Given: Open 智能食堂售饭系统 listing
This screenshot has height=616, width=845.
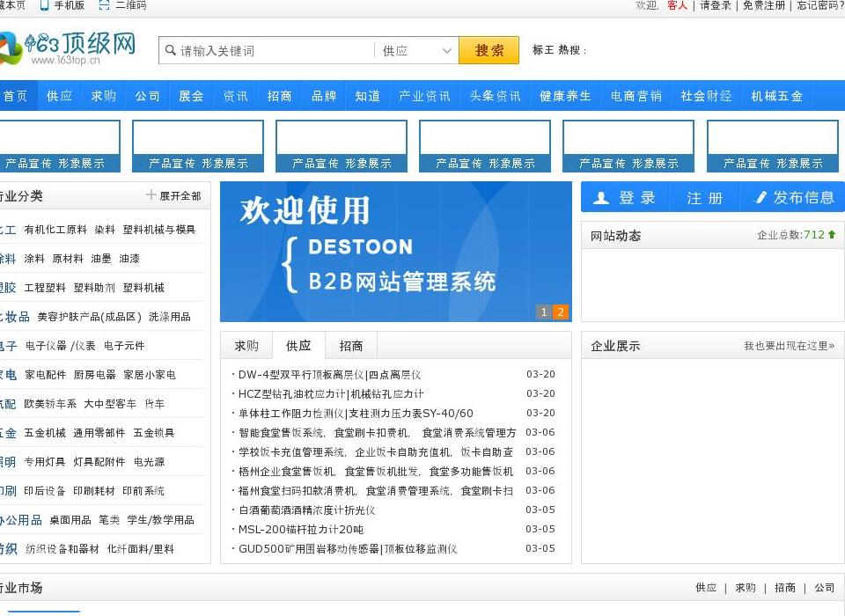Looking at the screenshot, I should (378, 433).
